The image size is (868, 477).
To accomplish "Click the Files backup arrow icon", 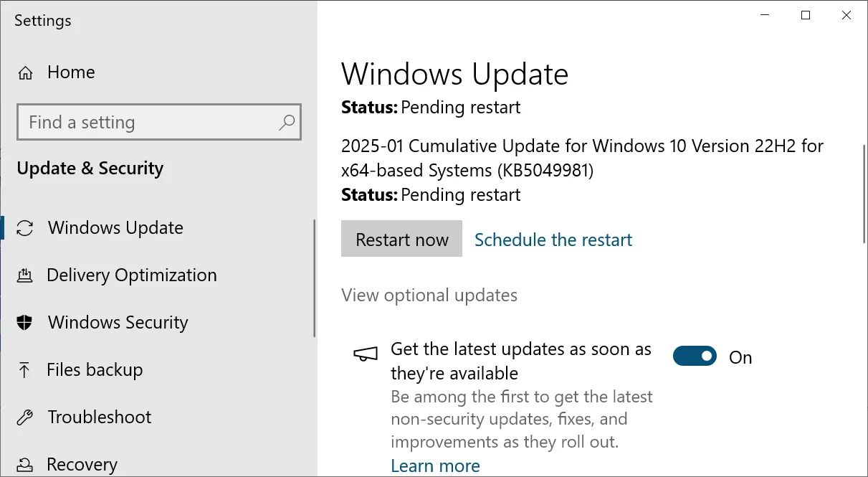I will tap(25, 370).
